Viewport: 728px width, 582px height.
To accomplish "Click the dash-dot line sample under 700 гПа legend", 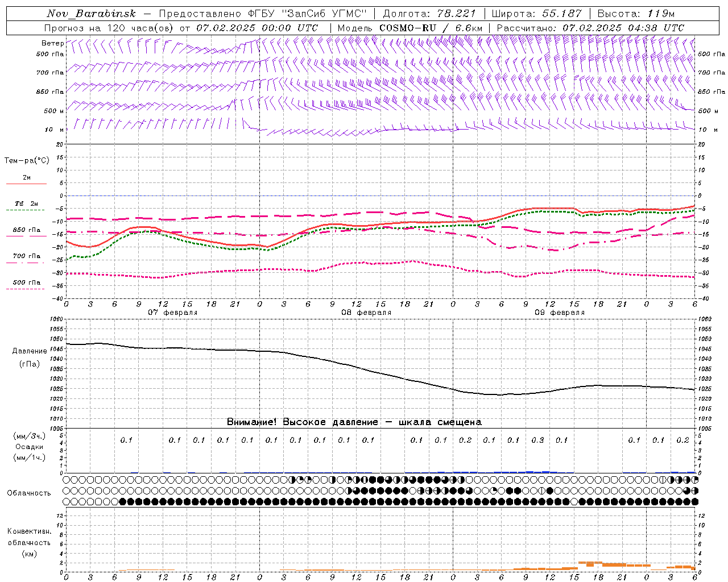I will coord(26,263).
